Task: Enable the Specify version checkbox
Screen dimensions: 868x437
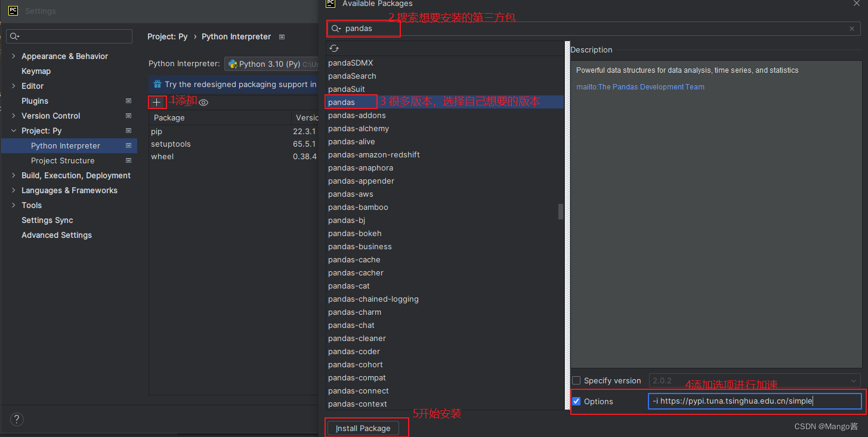Action: [576, 380]
